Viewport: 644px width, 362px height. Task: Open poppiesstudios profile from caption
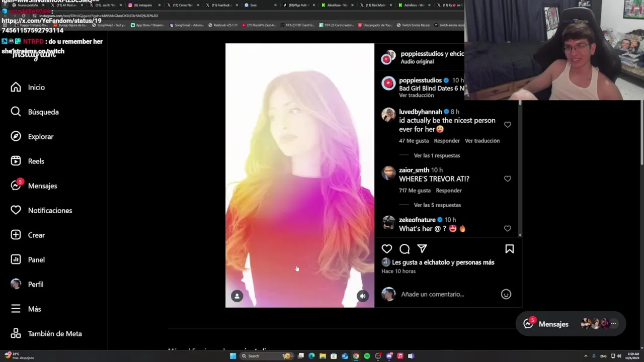click(420, 80)
